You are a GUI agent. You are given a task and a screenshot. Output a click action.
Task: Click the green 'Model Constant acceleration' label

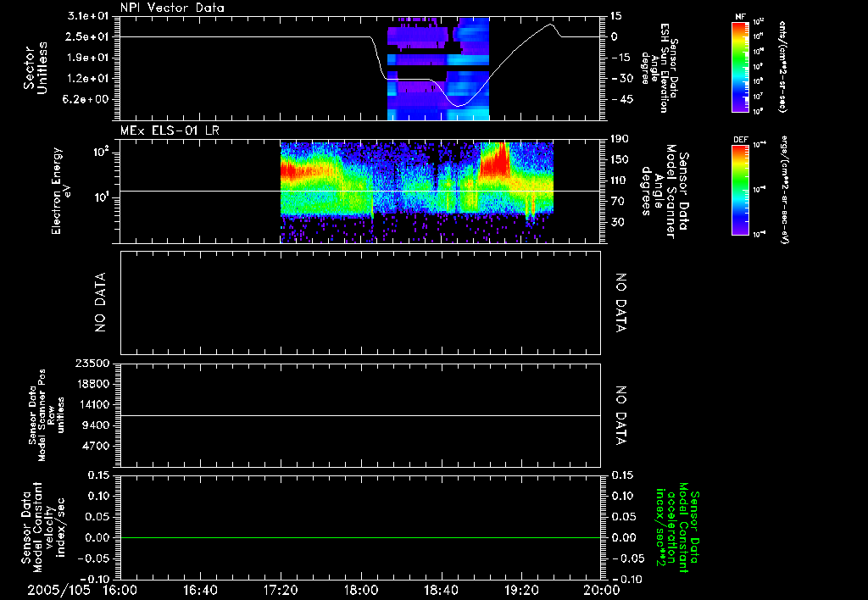(677, 527)
